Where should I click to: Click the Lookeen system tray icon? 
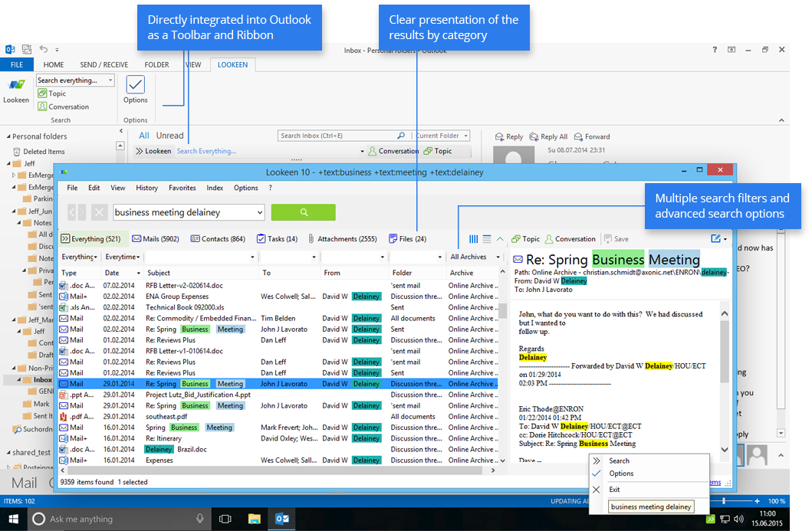[x=711, y=519]
